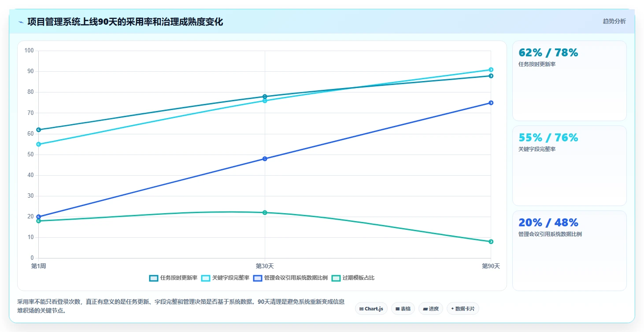Pick the 任务按时更新率 data point at 第90天

(x=491, y=76)
